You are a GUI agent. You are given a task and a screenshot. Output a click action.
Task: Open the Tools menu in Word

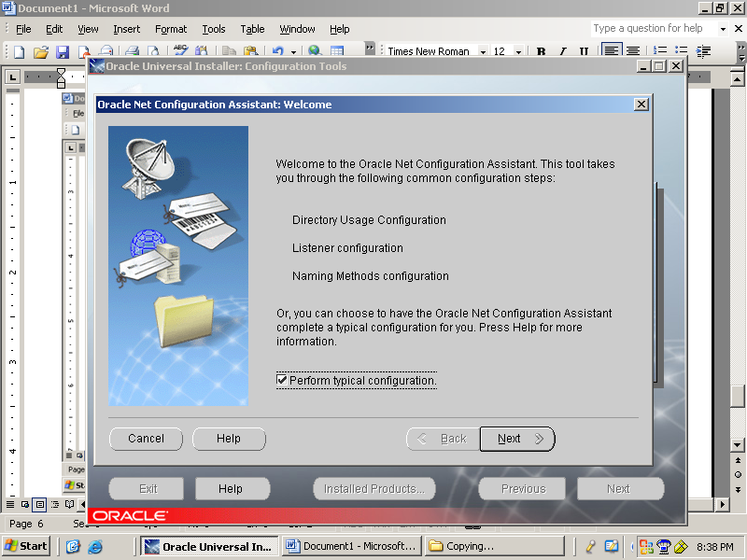click(214, 29)
